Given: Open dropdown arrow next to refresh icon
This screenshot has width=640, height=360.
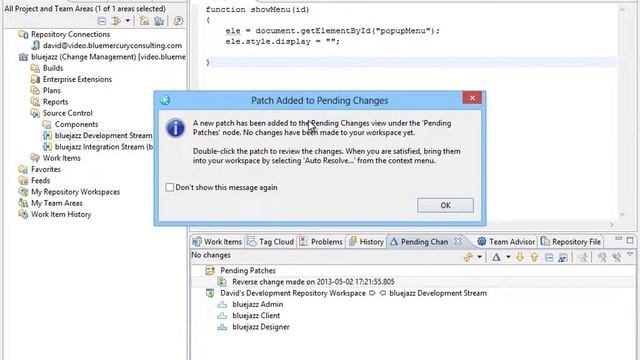Looking at the screenshot, I should (480, 257).
